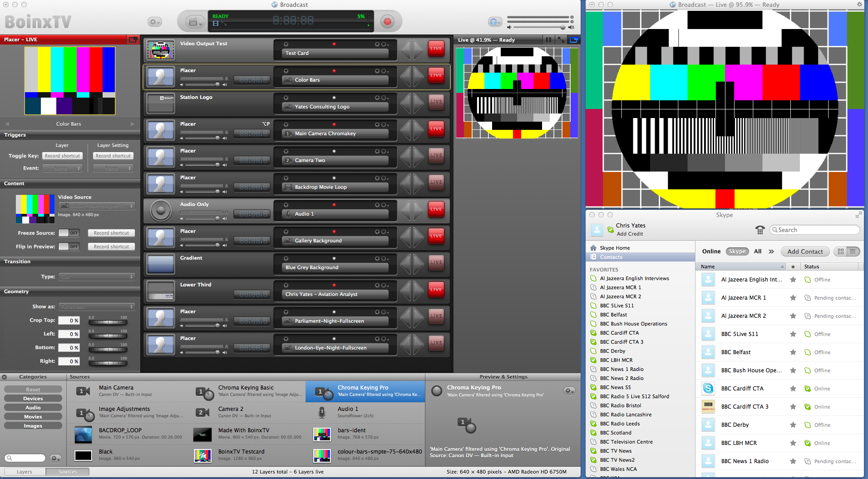Toggle LIVE button on Station Logo layer
Viewport: 868px width, 479px height.
(436, 102)
